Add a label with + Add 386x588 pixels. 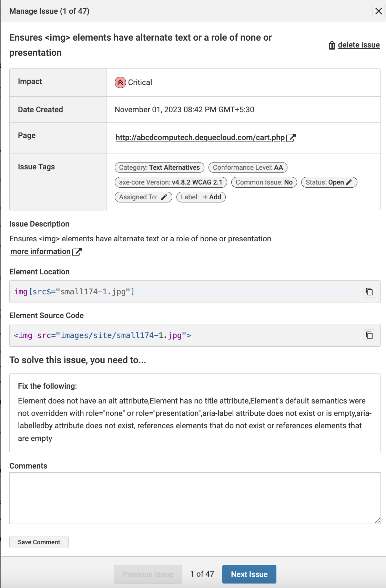pos(212,197)
